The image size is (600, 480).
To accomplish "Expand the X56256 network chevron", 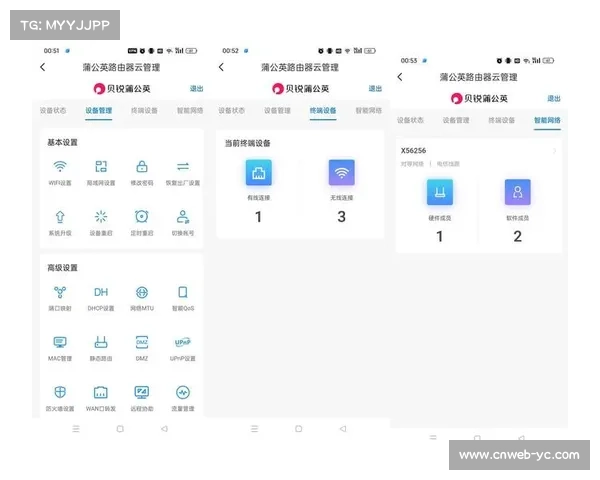I will click(x=554, y=151).
